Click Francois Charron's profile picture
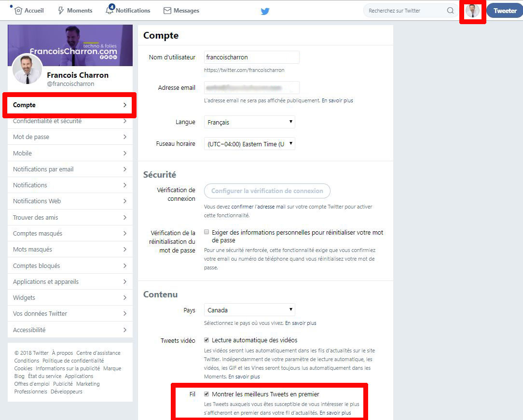The image size is (523, 420). pos(28,69)
